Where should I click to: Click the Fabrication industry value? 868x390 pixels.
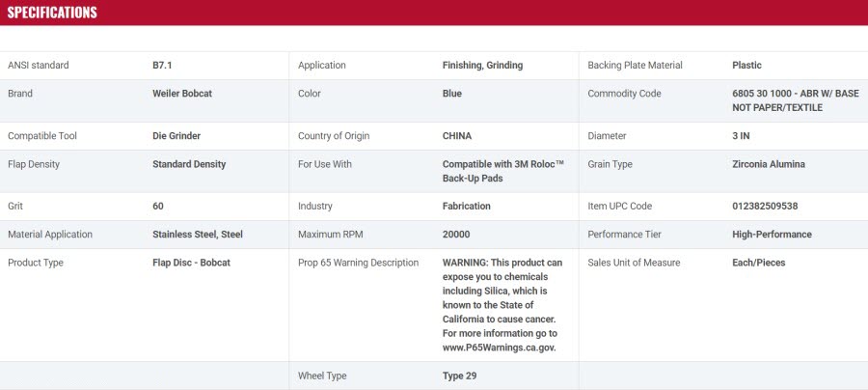(467, 206)
